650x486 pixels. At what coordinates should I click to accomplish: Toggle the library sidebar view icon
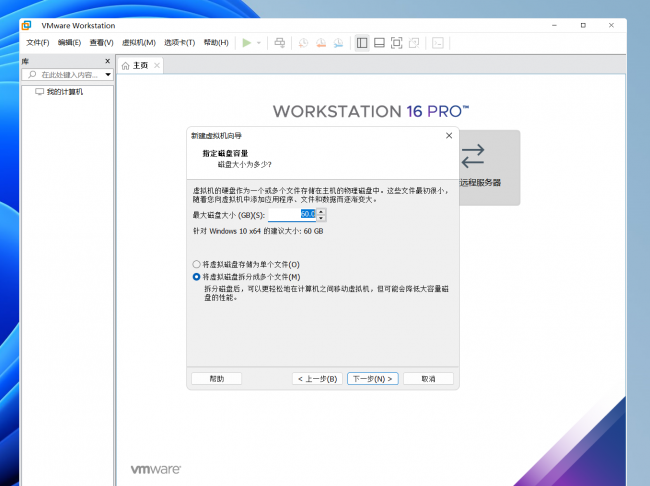[362, 43]
